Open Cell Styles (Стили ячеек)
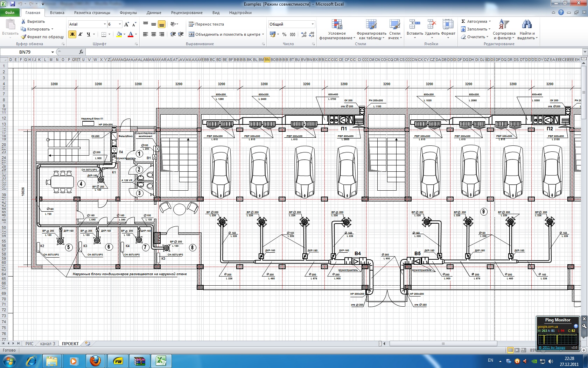 (395, 29)
